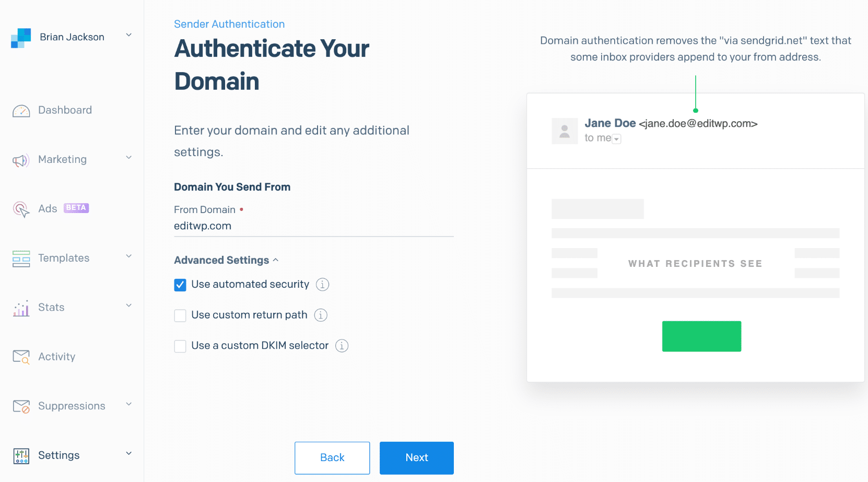The image size is (868, 482).
Task: Check Use a custom DKIM selector
Action: 180,346
